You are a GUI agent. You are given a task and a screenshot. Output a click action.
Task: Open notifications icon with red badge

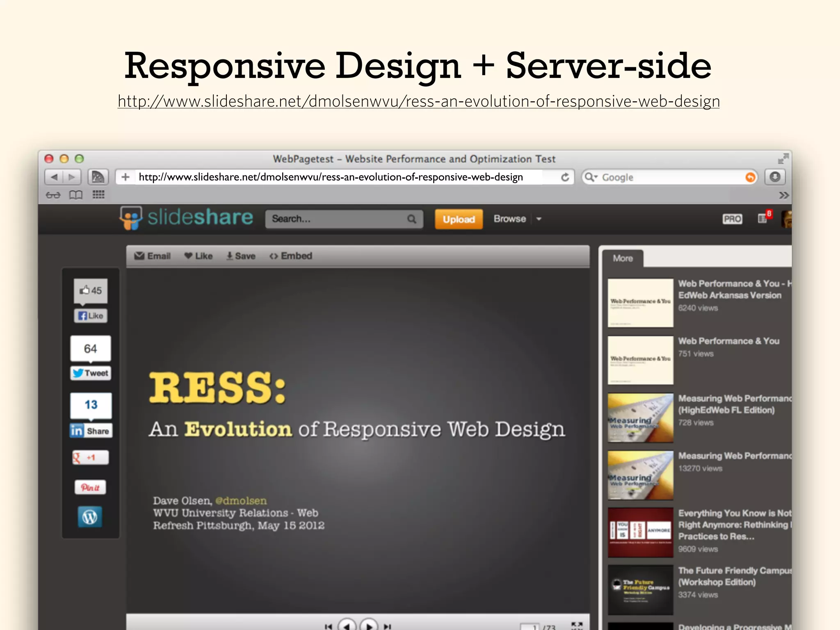pyautogui.click(x=765, y=217)
